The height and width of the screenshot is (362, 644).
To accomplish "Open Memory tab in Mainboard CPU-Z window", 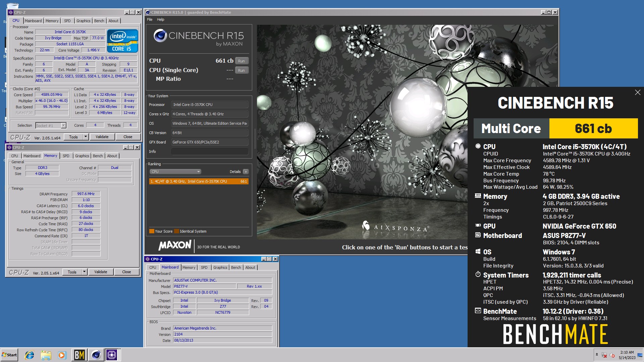I will [x=189, y=267].
